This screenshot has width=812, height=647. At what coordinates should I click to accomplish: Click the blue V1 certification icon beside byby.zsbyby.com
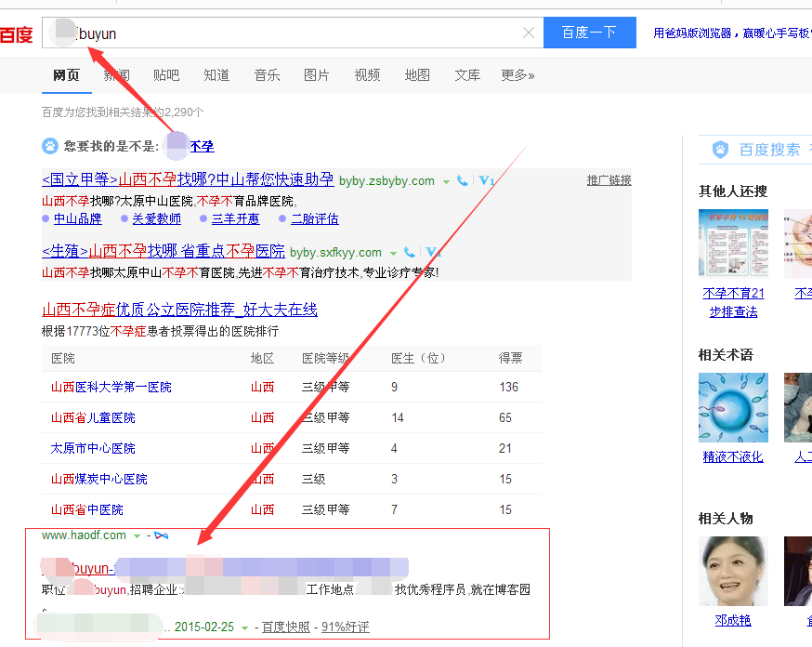point(484,181)
